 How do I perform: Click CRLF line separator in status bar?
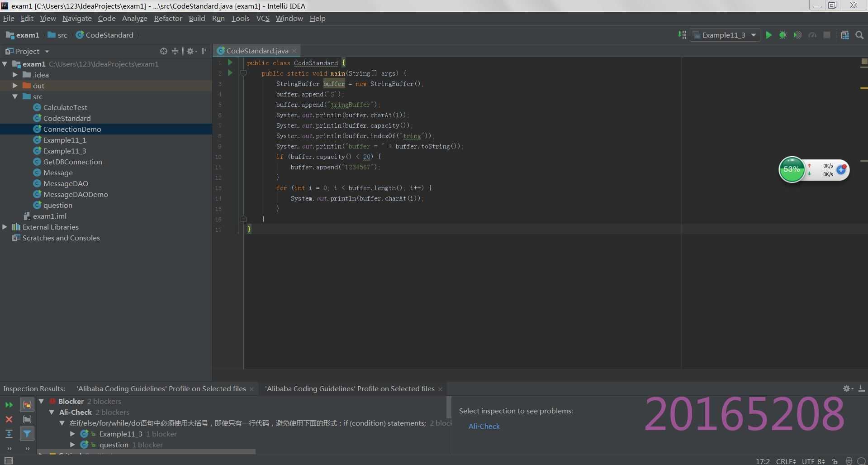(786, 461)
